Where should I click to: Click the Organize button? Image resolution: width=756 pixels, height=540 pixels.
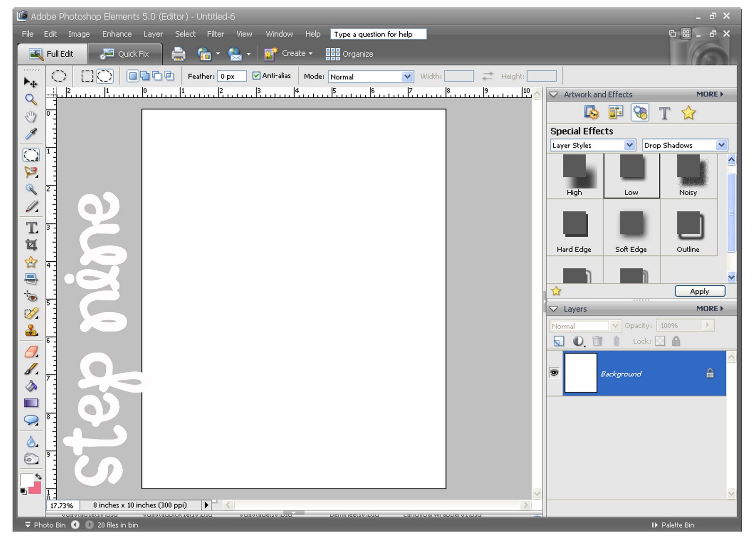click(349, 54)
